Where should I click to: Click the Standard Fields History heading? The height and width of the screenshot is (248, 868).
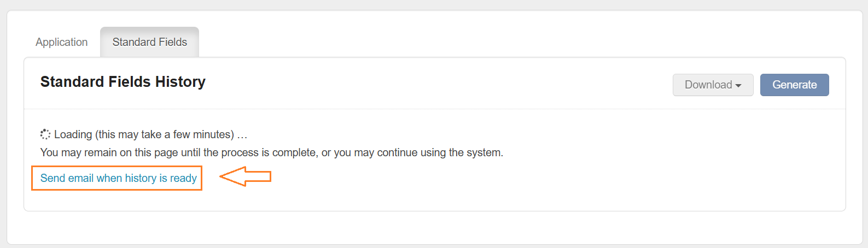point(123,82)
